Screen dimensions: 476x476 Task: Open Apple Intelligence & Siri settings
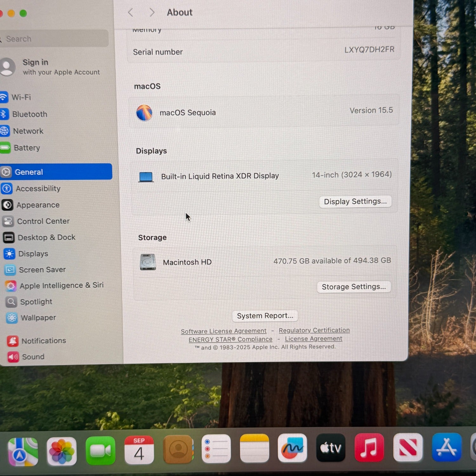pyautogui.click(x=61, y=285)
